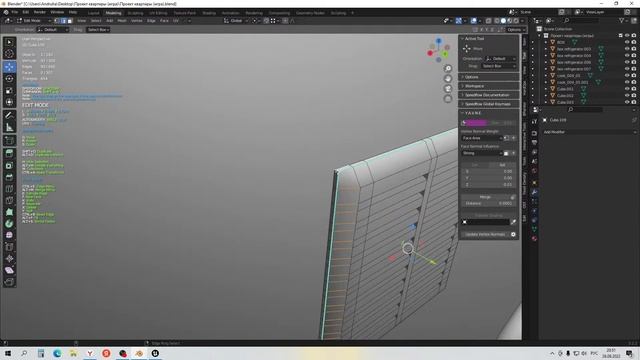The width and height of the screenshot is (640, 360).
Task: Select the Spin tool
Action: [x=9, y=224]
